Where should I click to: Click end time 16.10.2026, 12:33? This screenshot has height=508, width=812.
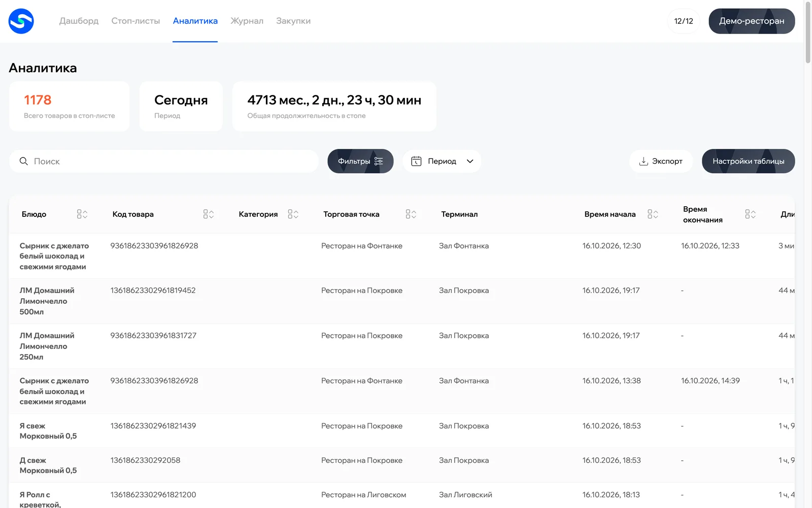tap(710, 245)
